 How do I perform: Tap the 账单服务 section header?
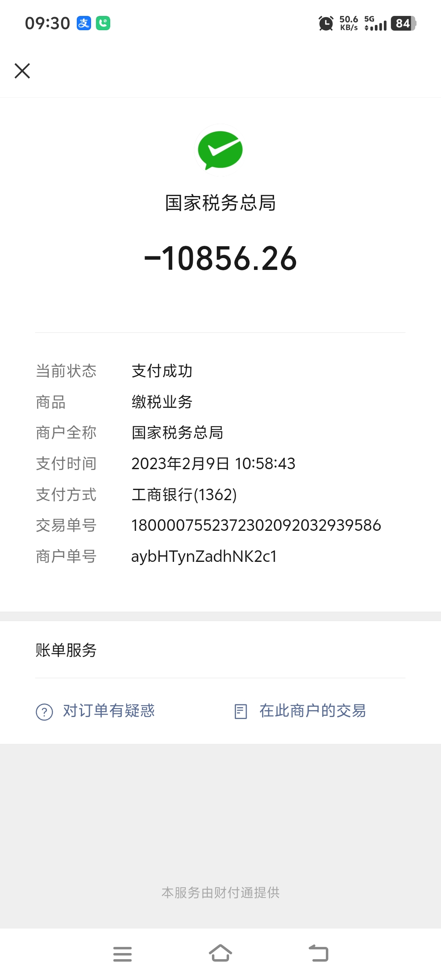(x=66, y=650)
